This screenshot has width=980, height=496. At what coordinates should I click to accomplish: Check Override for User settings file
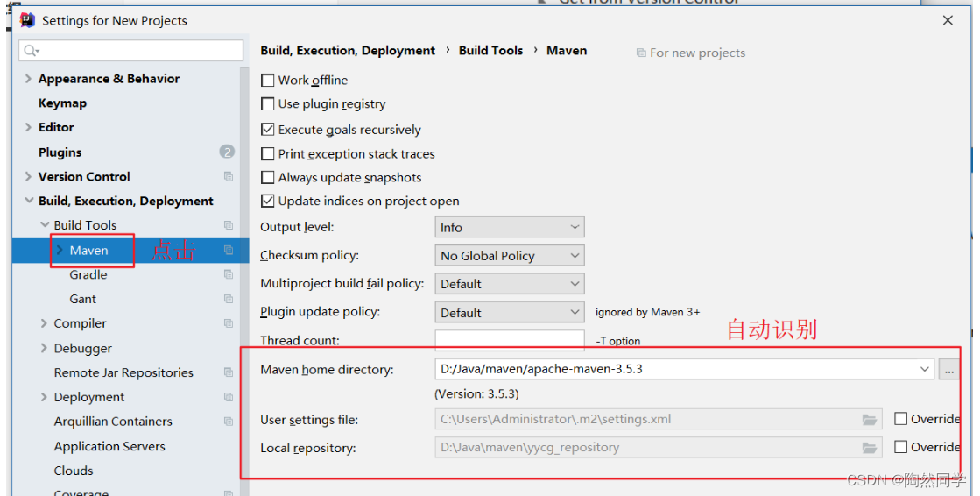tap(900, 418)
